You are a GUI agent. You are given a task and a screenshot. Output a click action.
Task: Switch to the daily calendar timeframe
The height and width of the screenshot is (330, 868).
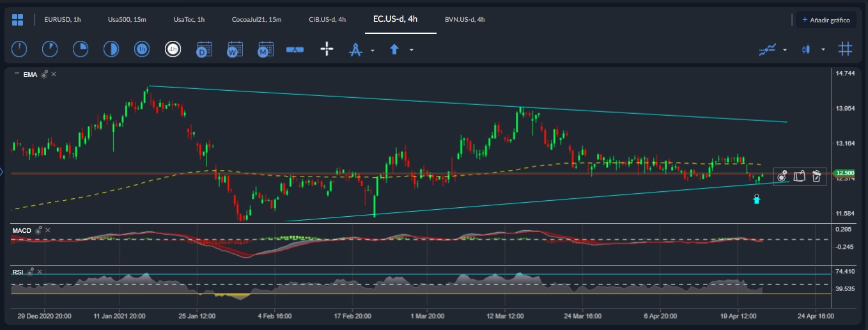pos(205,49)
